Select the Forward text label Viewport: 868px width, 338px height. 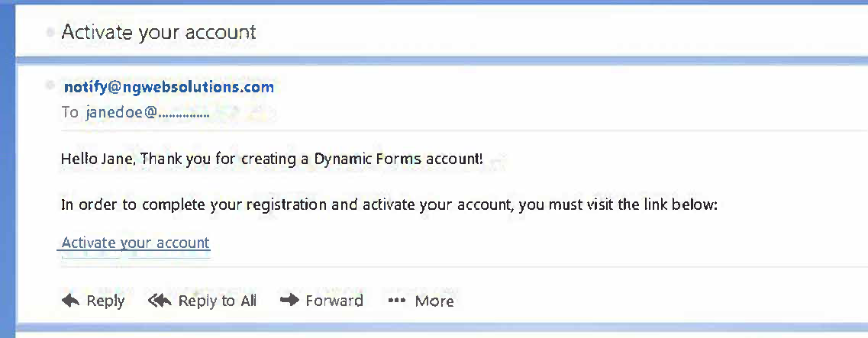334,301
